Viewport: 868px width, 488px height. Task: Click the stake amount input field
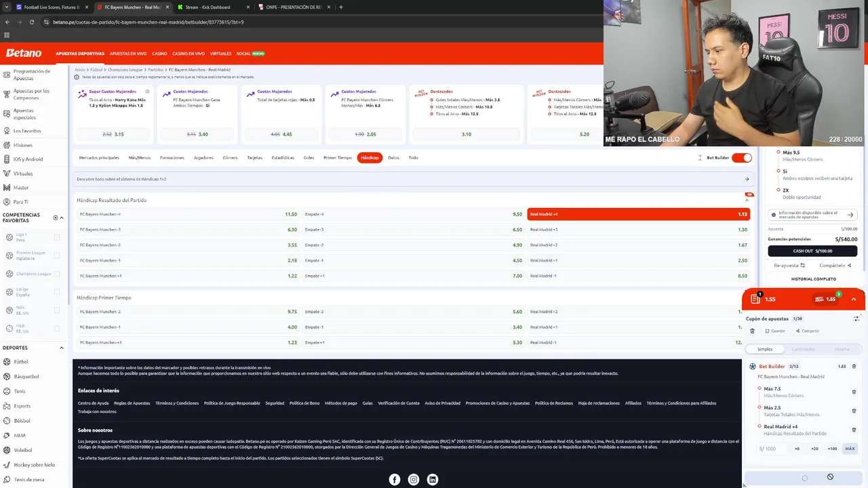pyautogui.click(x=771, y=449)
